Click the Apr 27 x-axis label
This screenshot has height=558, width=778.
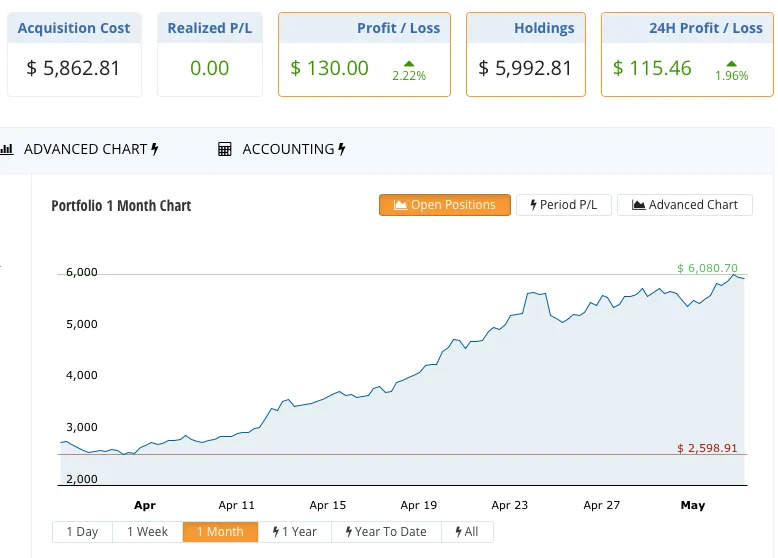[x=602, y=505]
